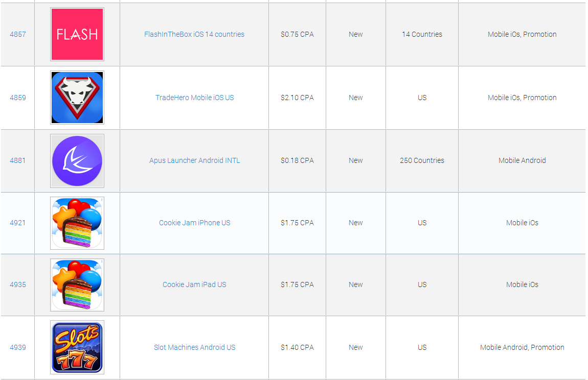The image size is (588, 380).
Task: Open the Cookie Jam iPhone US offer
Action: pos(194,223)
